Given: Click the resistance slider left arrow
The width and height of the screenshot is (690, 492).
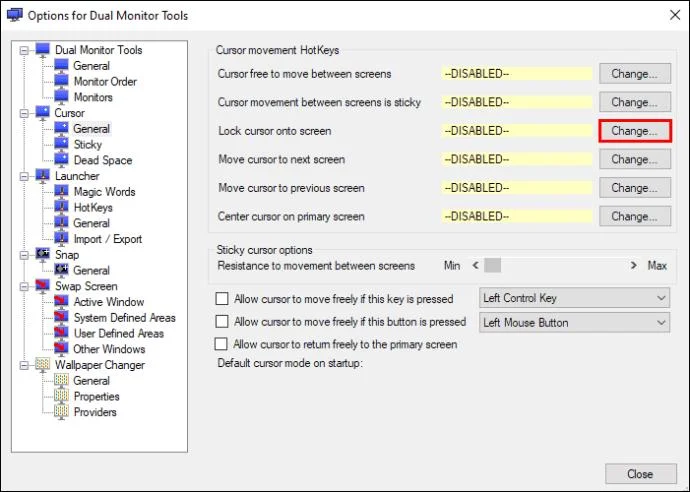Looking at the screenshot, I should [475, 265].
